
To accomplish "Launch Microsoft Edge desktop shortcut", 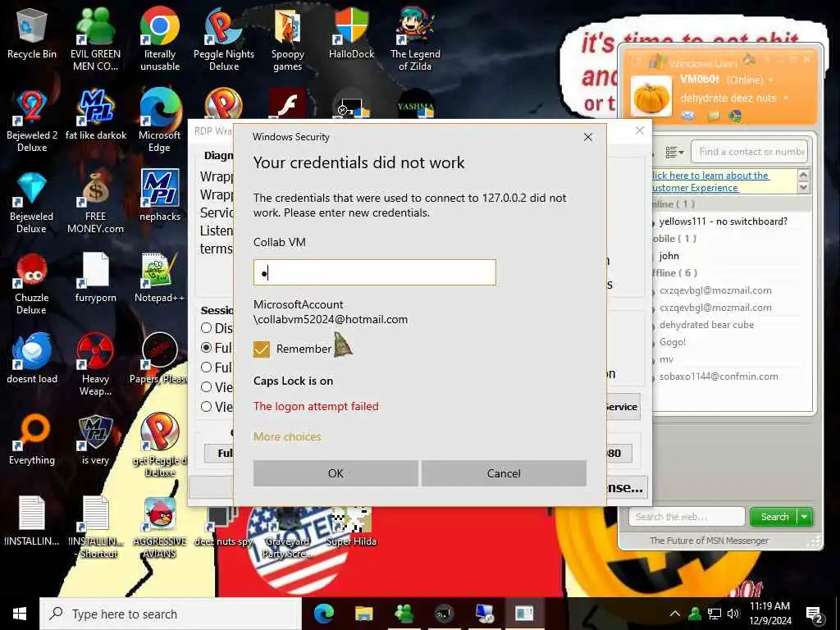I will [x=160, y=121].
